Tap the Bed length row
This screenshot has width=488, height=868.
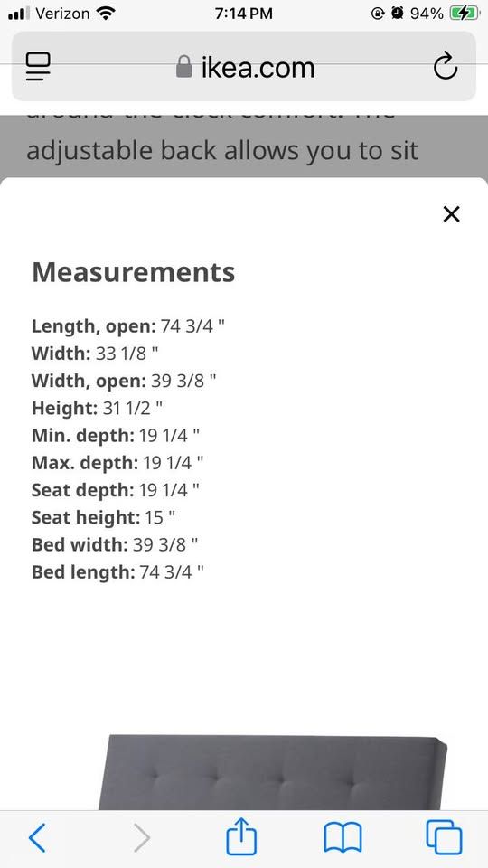[117, 571]
